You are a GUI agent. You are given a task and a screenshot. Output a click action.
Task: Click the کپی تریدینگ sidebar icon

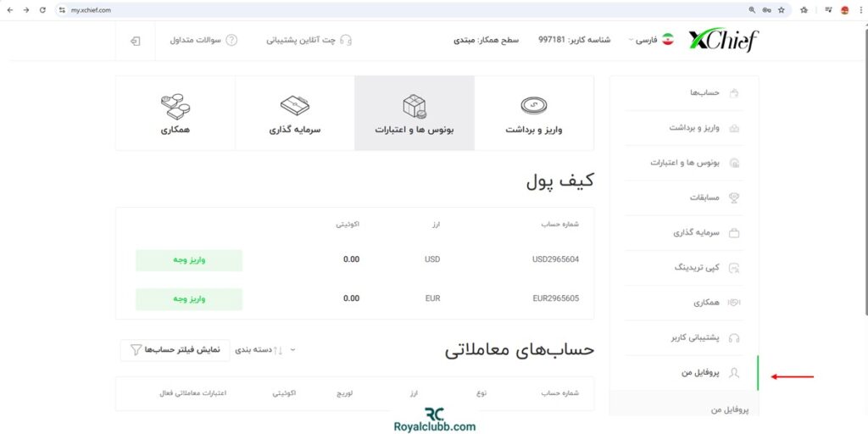pyautogui.click(x=735, y=268)
